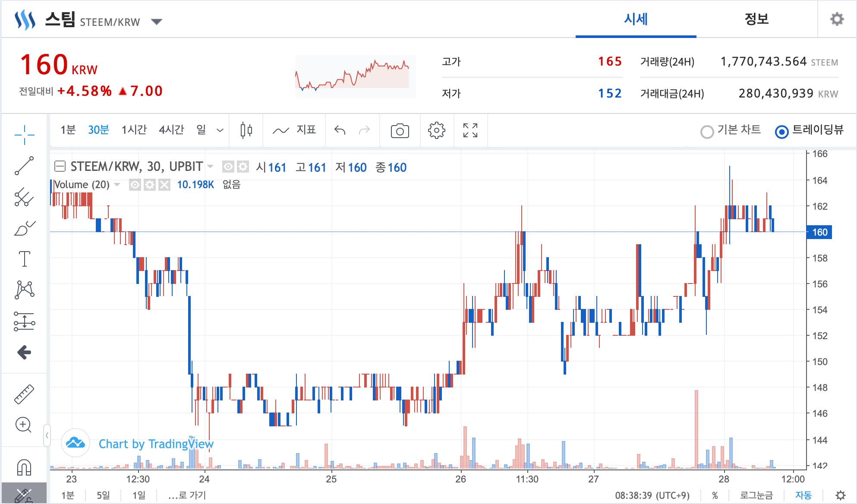The width and height of the screenshot is (857, 504).
Task: Click the Volume value 10.198K
Action: point(195,185)
